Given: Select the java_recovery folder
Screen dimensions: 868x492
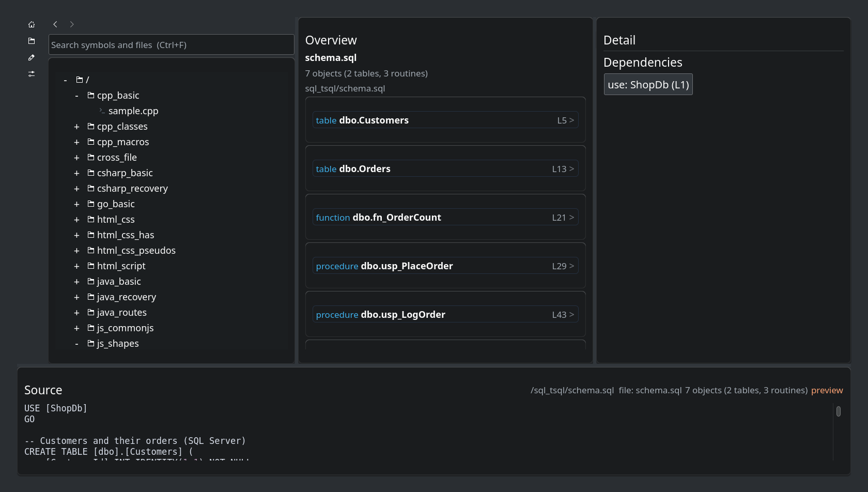Looking at the screenshot, I should point(127,297).
